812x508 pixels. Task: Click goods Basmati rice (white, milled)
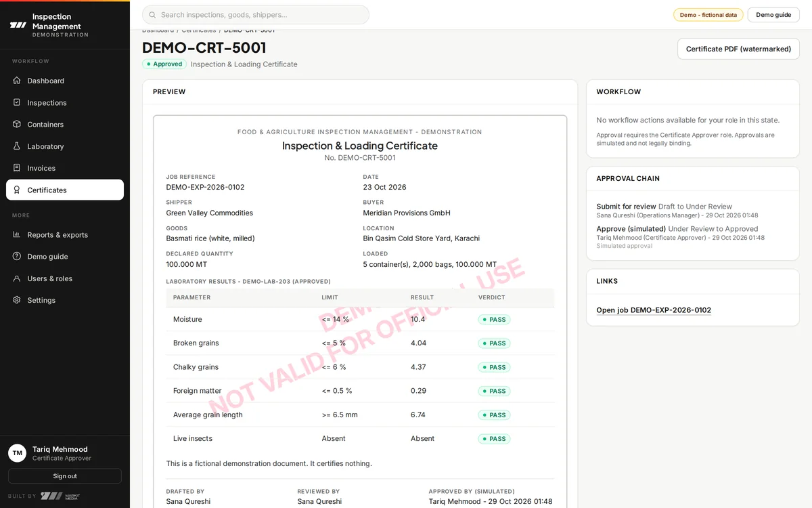point(210,238)
